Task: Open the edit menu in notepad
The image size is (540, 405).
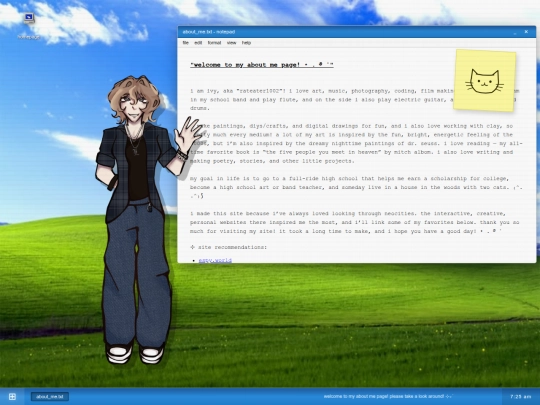Action: [x=198, y=43]
